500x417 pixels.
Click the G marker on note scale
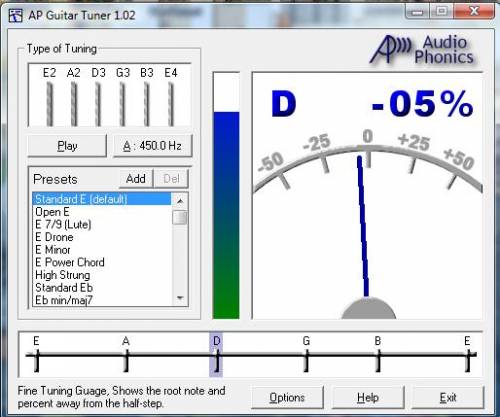(306, 355)
